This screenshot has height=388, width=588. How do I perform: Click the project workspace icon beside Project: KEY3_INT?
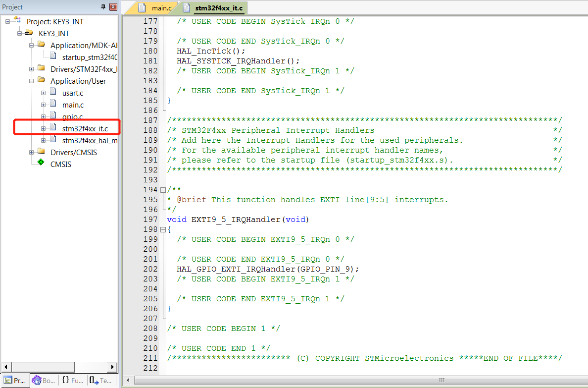(17, 20)
